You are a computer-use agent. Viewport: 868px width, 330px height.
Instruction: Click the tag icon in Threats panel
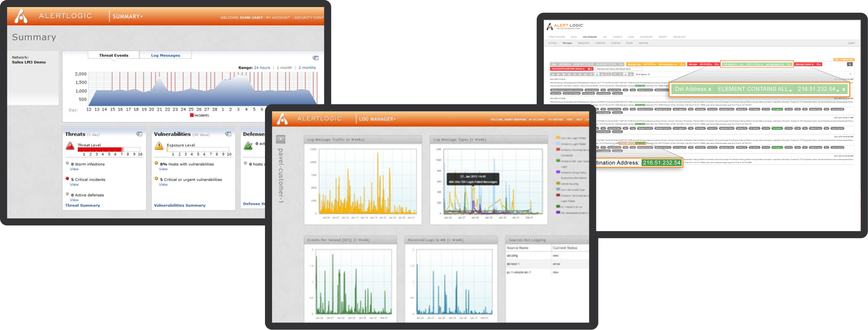click(139, 134)
